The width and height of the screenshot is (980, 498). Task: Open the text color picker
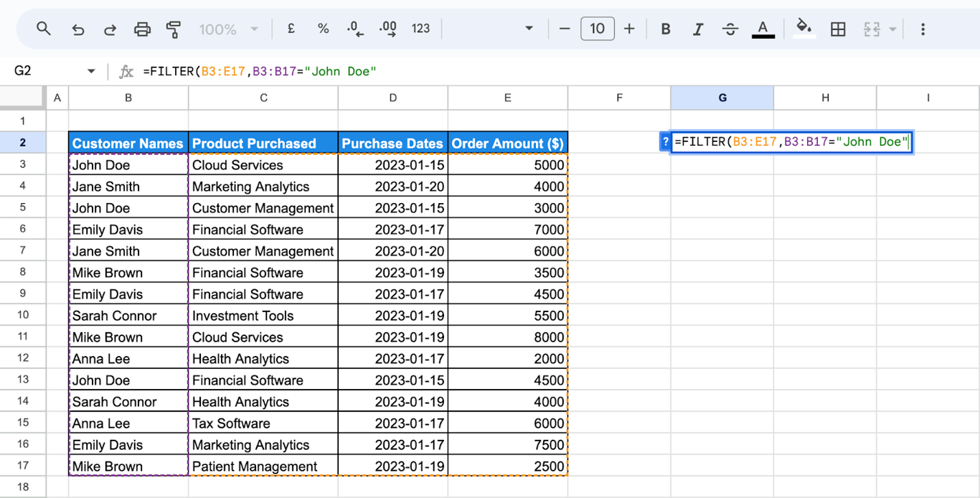pos(763,29)
